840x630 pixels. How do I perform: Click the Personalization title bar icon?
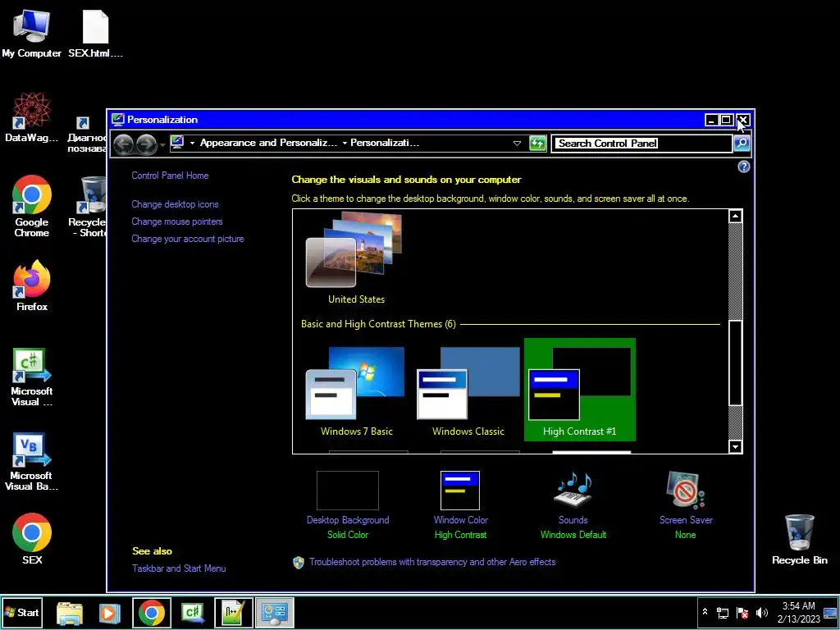[118, 120]
